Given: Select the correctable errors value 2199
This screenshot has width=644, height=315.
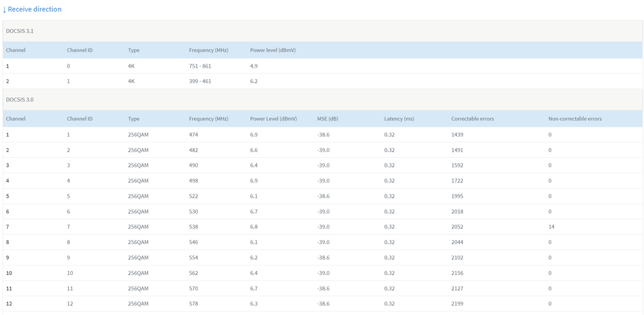Looking at the screenshot, I should pos(457,304).
